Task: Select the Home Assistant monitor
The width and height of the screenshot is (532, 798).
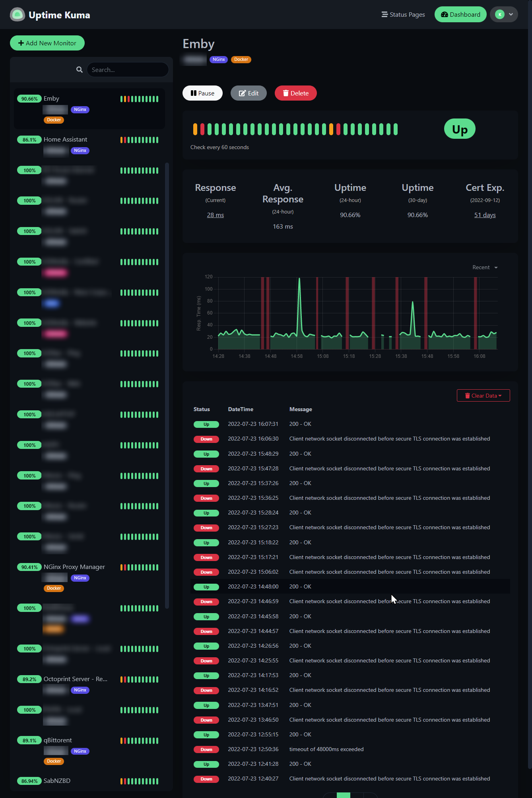Action: (x=89, y=145)
